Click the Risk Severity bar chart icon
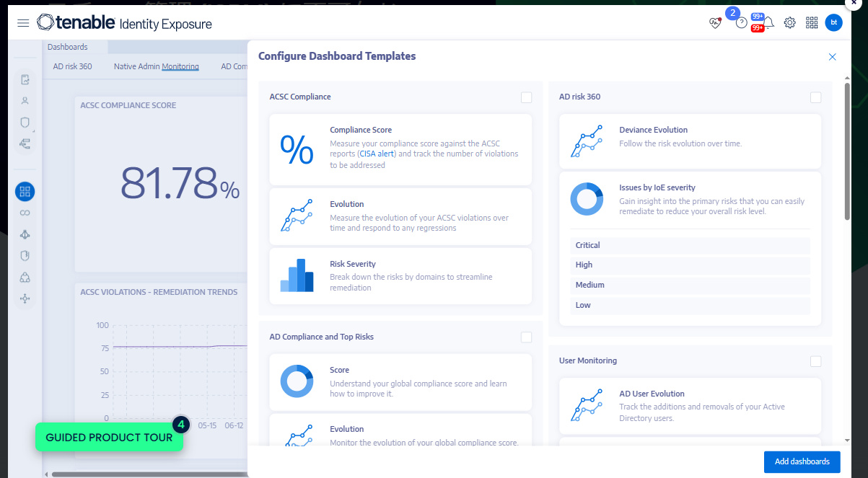The width and height of the screenshot is (868, 478). tap(297, 275)
